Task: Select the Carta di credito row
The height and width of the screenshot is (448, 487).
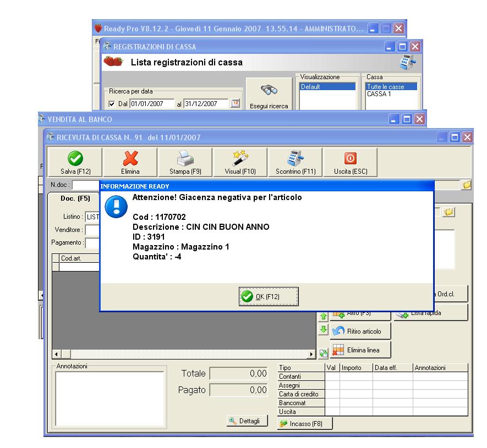Action: tap(373, 394)
